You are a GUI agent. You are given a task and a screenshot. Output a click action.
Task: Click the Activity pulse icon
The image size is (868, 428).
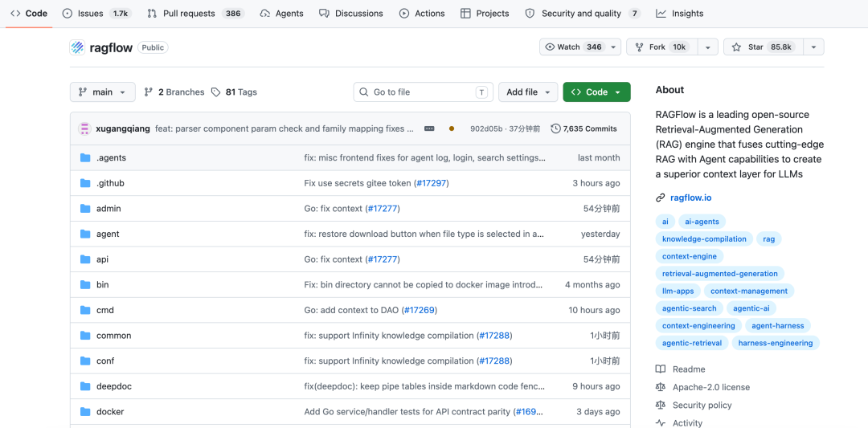[x=661, y=423]
